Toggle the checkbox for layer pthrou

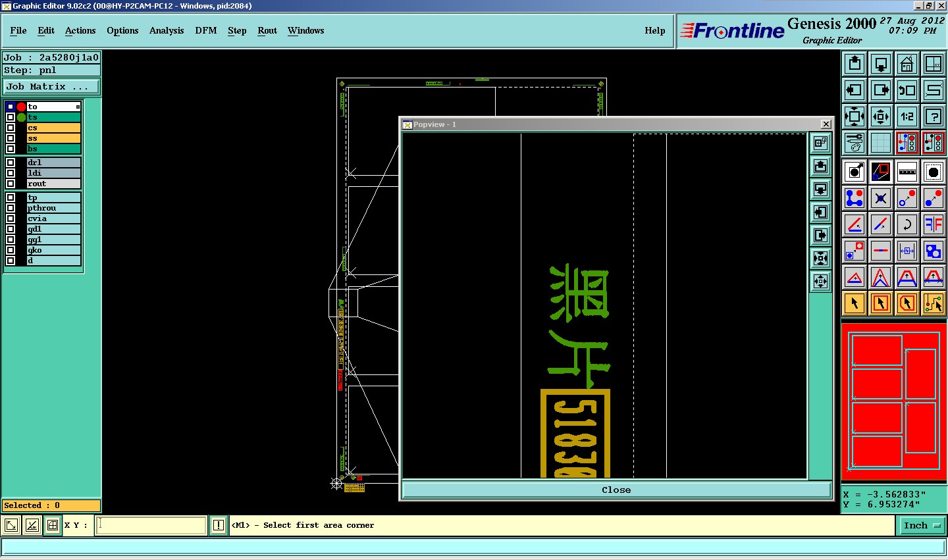(11, 208)
